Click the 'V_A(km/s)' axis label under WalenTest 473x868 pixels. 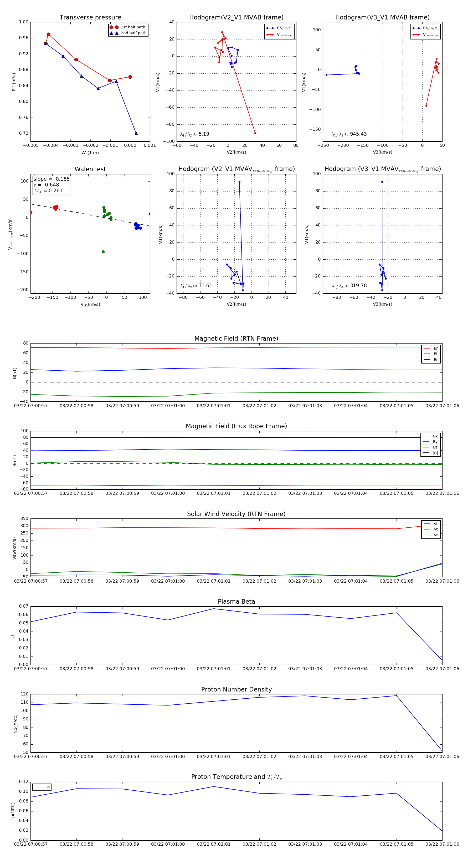(x=90, y=305)
